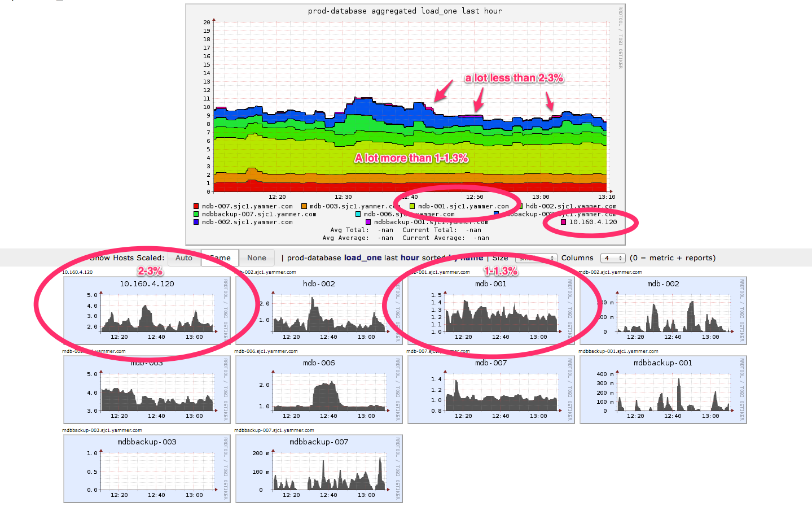This screenshot has width=812, height=515.
Task: Click the 10.160.4.120 host link above graph
Action: [x=77, y=272]
